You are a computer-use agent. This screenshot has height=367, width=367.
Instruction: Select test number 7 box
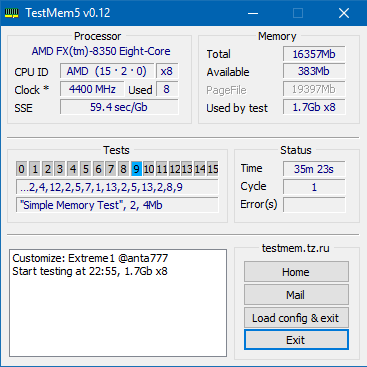[x=111, y=169]
